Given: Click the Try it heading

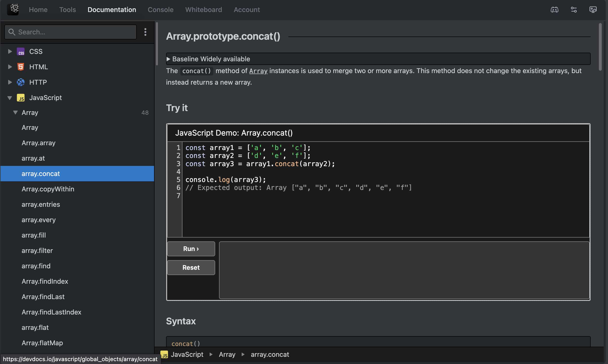Looking at the screenshot, I should [177, 108].
